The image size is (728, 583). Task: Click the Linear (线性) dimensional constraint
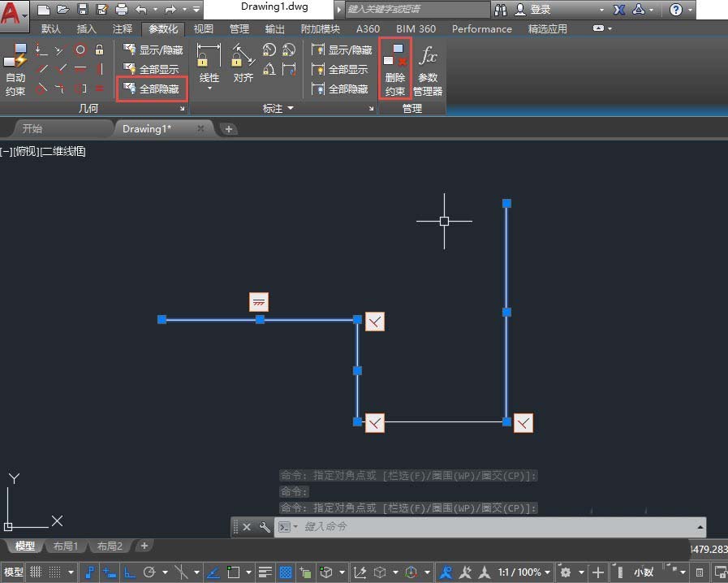point(209,63)
